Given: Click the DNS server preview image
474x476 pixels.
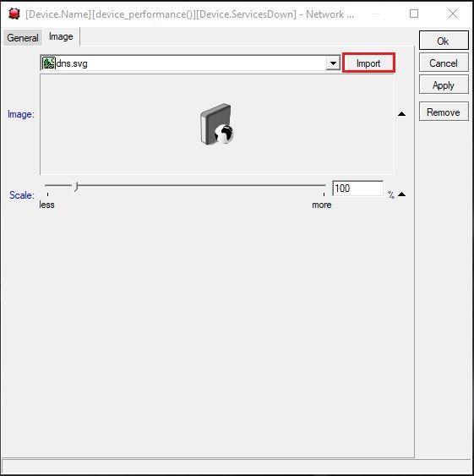Looking at the screenshot, I should click(x=217, y=124).
